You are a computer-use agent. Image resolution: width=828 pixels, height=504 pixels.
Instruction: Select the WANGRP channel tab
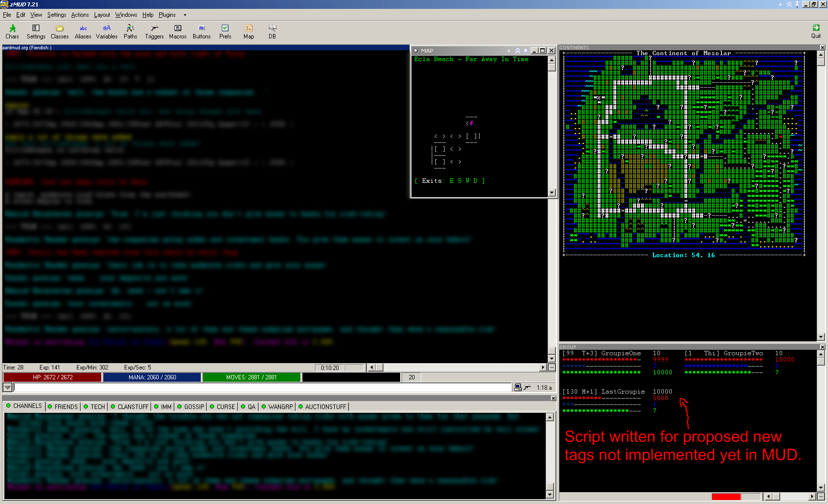click(277, 406)
